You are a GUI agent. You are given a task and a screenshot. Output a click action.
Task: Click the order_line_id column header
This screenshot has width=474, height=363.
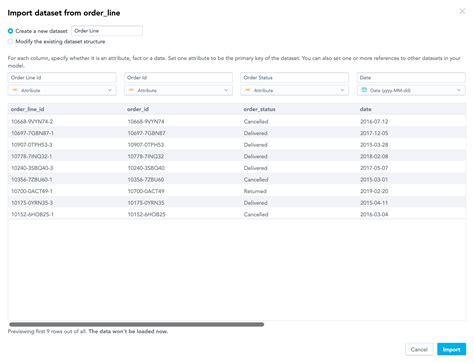tap(27, 109)
